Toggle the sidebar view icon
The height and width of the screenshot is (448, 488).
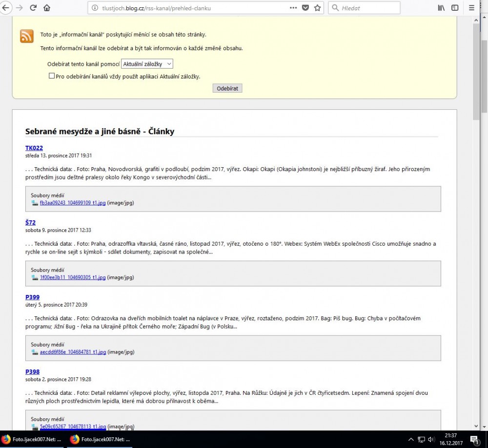tap(455, 8)
